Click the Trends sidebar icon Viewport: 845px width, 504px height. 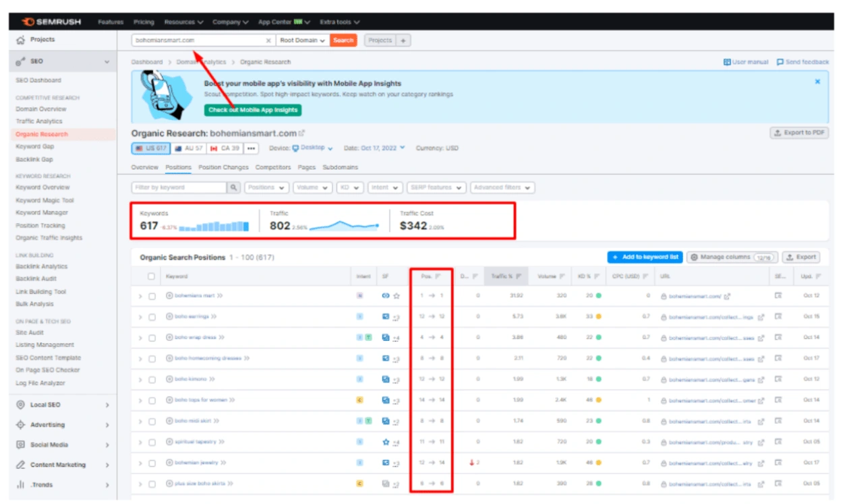(x=21, y=485)
